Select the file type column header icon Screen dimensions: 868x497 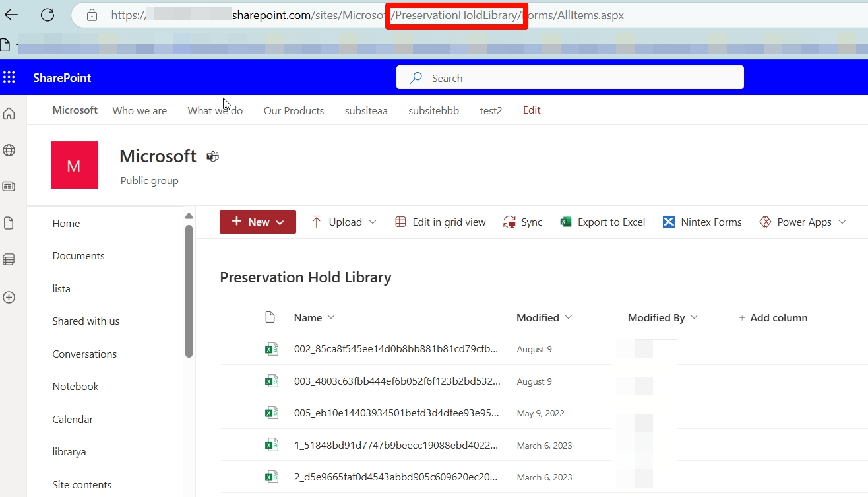pos(270,317)
